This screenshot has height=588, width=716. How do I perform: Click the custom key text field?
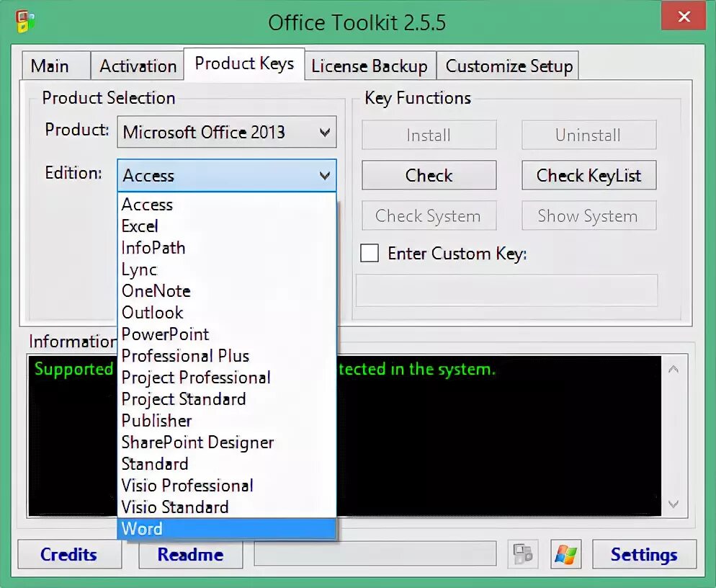(507, 290)
